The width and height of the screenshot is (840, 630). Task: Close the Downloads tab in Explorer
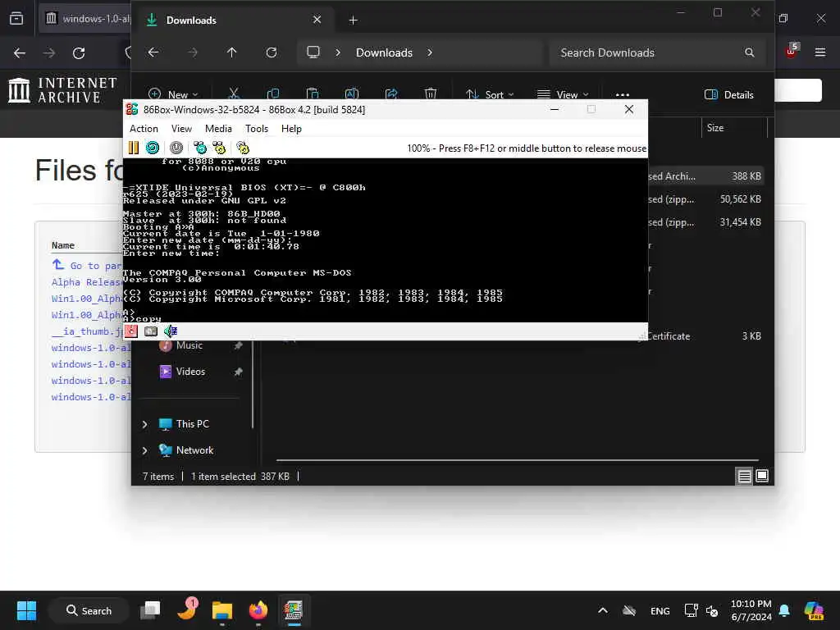point(317,20)
